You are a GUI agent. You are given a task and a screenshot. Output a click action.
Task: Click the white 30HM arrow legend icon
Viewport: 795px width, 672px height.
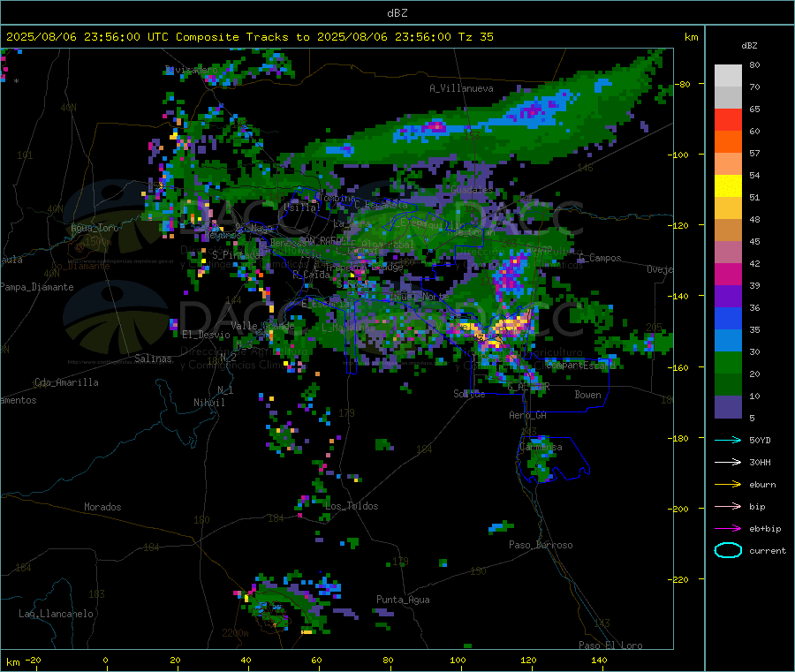coord(728,462)
